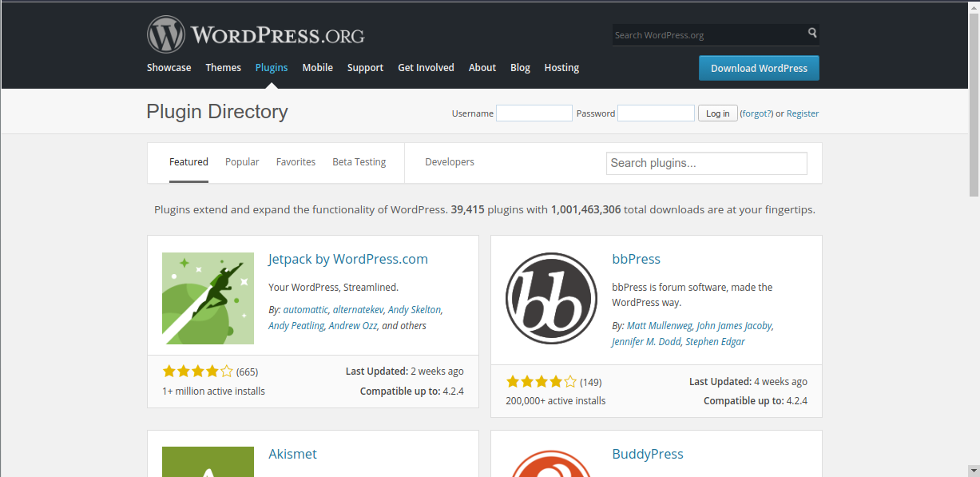Focus the Search WordPress.org field
This screenshot has height=477, width=980.
click(x=709, y=34)
